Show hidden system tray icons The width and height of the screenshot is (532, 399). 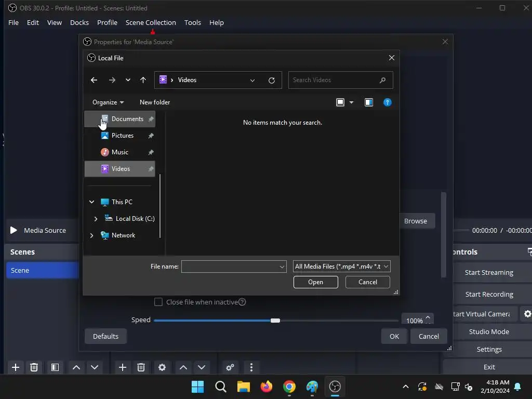pos(405,387)
